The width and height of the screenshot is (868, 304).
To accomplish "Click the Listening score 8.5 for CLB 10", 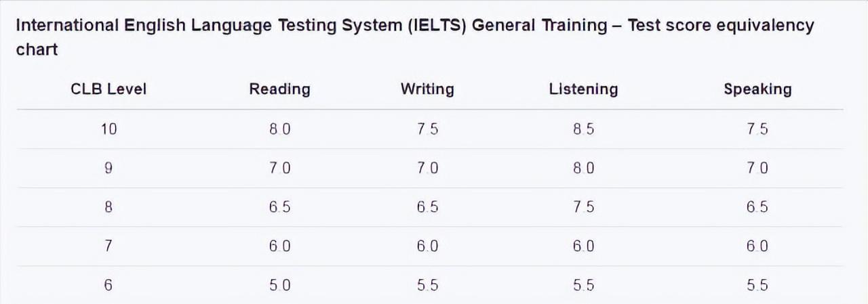I will [583, 129].
